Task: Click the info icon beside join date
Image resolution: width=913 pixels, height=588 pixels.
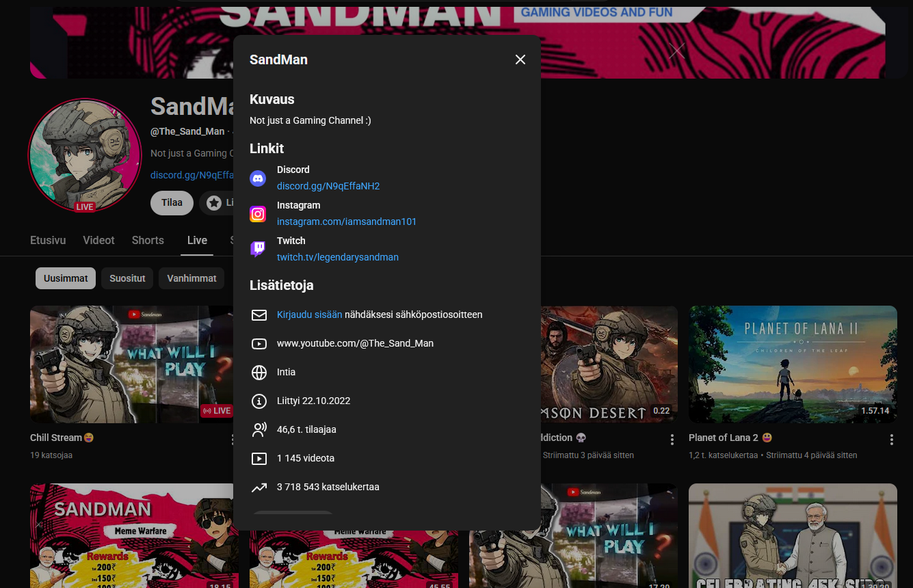Action: pyautogui.click(x=259, y=401)
